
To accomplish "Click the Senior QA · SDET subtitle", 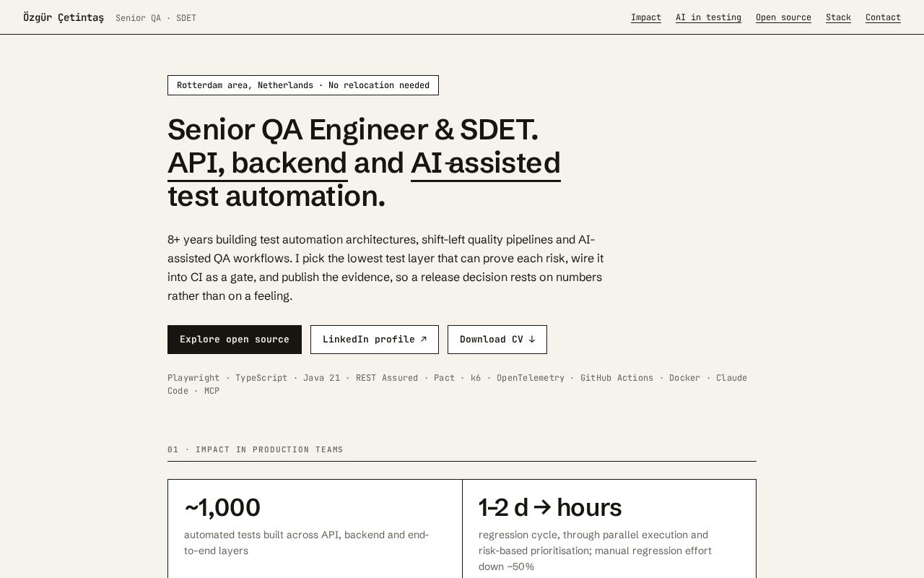I will (x=156, y=18).
